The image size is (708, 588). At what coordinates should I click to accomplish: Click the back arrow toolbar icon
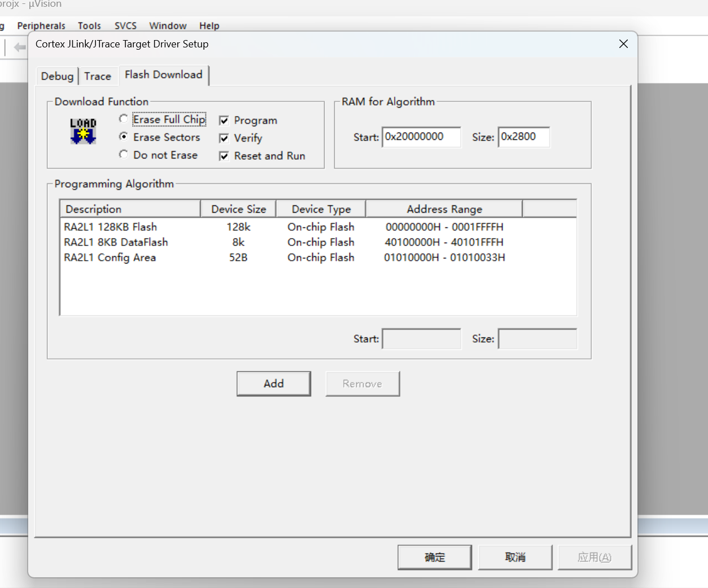pos(20,47)
